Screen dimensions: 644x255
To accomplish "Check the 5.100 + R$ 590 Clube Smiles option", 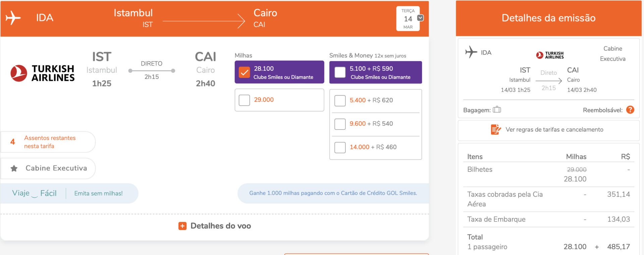I will tap(340, 72).
